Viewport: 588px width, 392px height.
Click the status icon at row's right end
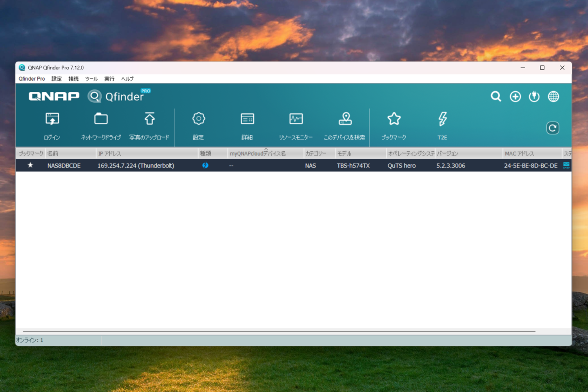click(x=566, y=165)
